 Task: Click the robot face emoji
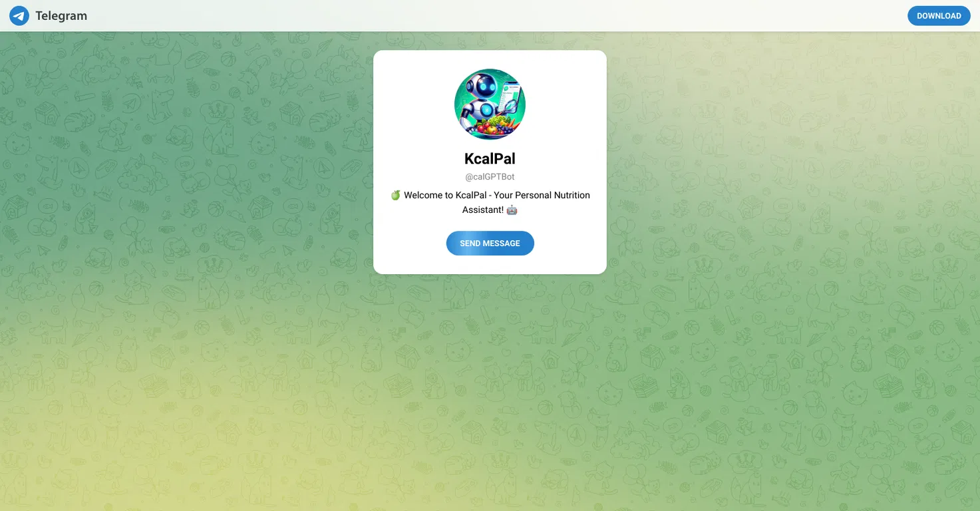[x=512, y=210]
